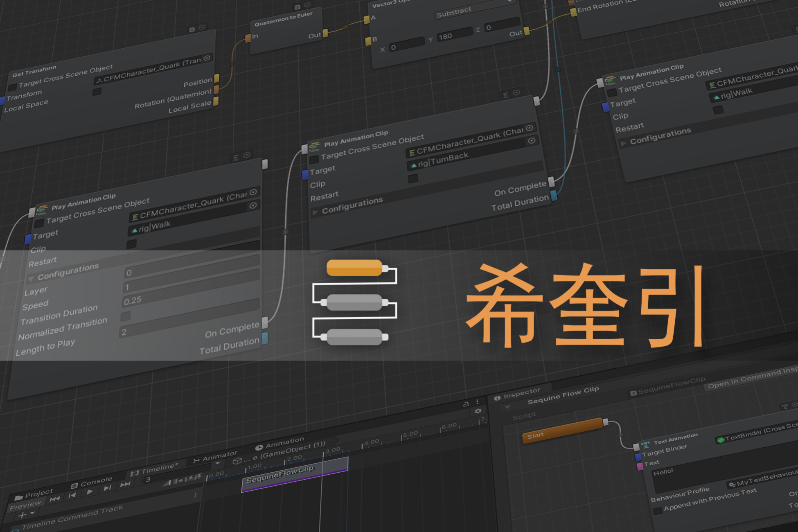Click the Rotation (Quaternion) output port
Viewport: 798px width, 532px height.
pos(216,89)
